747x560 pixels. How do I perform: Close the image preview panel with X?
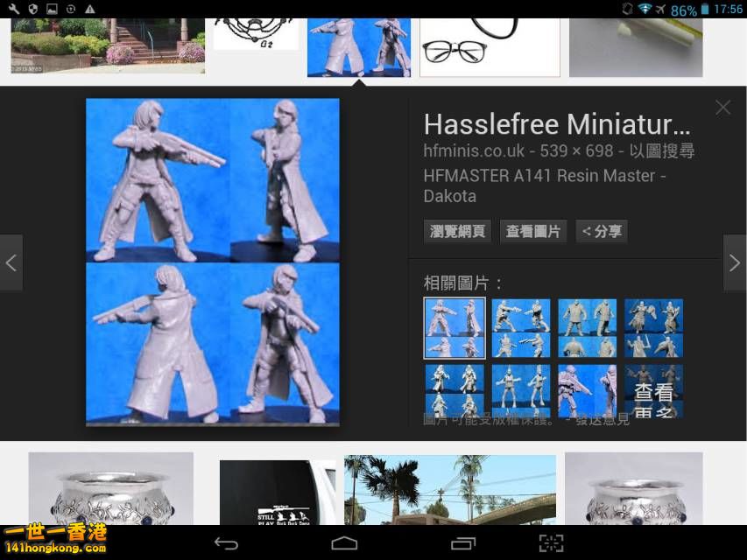[x=722, y=108]
